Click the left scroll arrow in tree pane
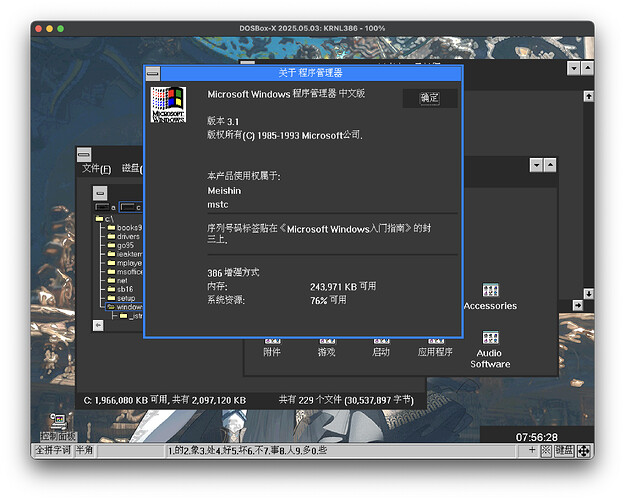This screenshot has width=625, height=499. point(98,326)
